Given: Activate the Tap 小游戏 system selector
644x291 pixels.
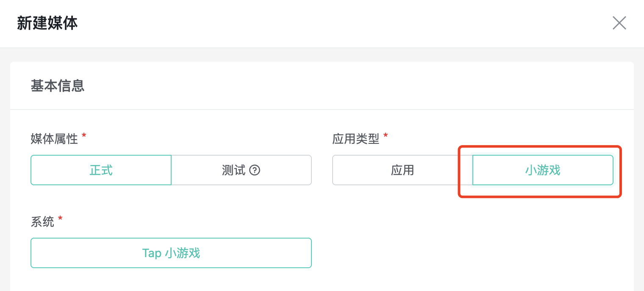Looking at the screenshot, I should [171, 253].
